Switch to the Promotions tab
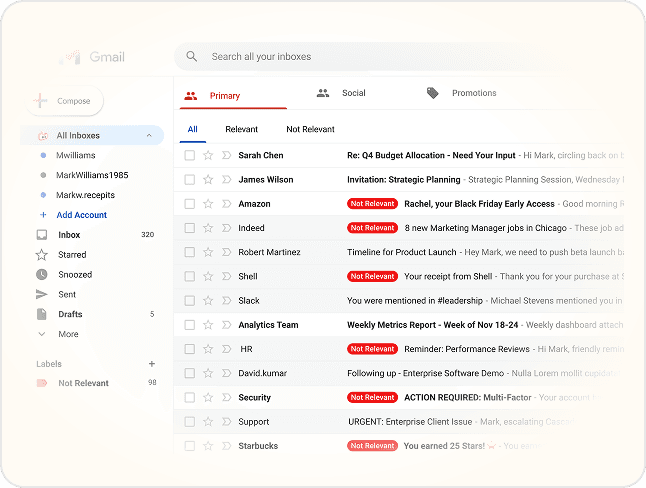646x488 pixels. 461,93
